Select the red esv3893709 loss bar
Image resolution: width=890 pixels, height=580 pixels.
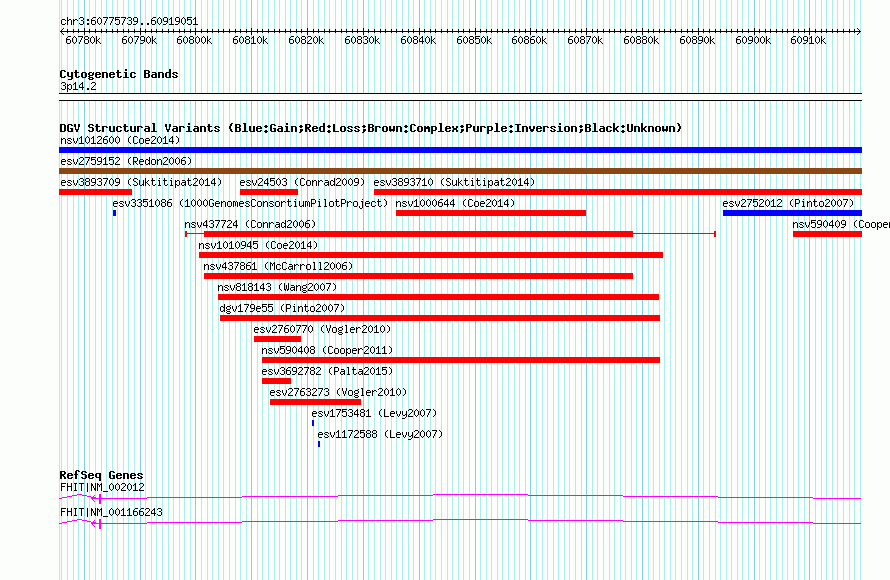coord(95,192)
